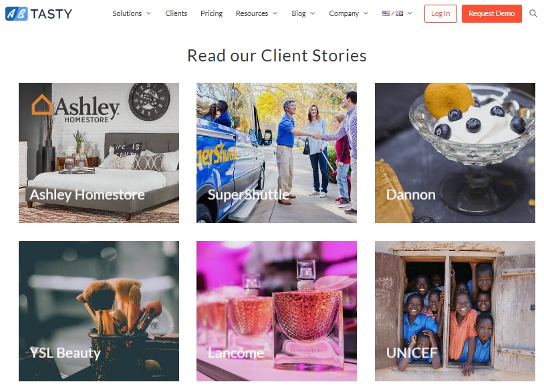The width and height of the screenshot is (544, 392).
Task: Open the language selector chevron
Action: (x=410, y=13)
